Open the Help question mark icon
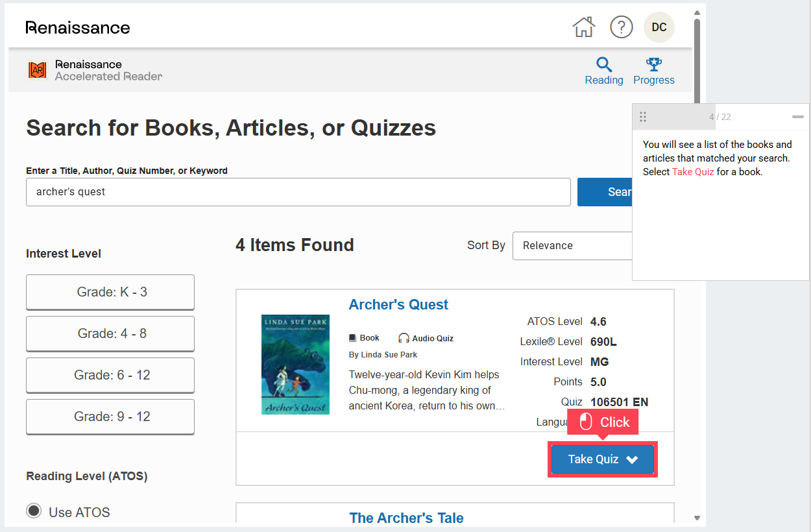This screenshot has height=532, width=811. [621, 27]
